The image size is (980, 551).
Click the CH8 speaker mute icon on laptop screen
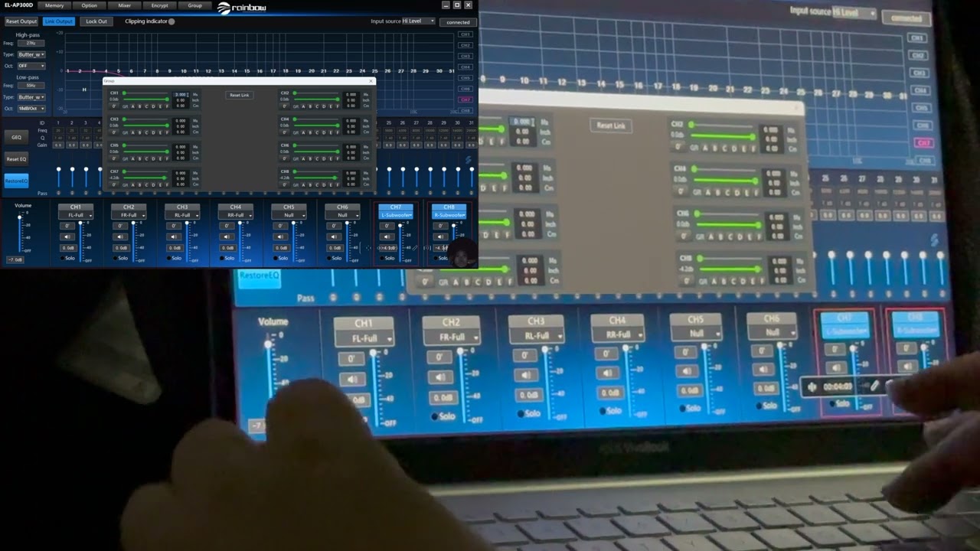coord(908,366)
